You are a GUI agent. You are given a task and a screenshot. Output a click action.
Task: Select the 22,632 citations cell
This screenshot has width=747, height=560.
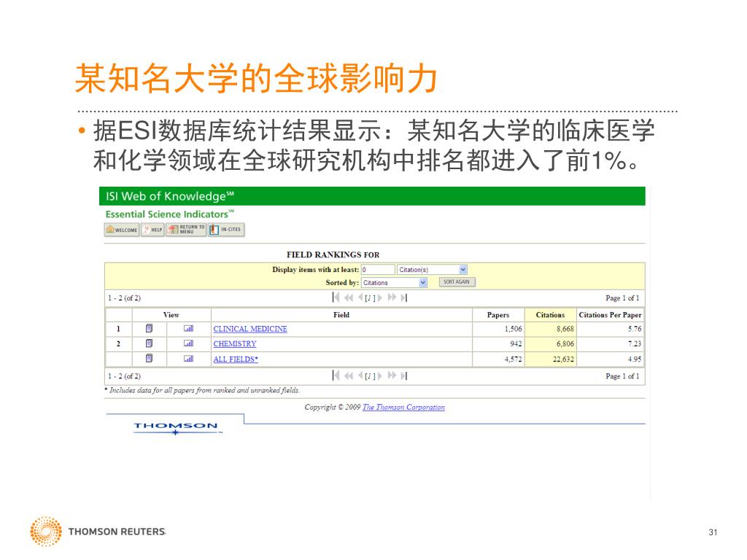[550, 359]
